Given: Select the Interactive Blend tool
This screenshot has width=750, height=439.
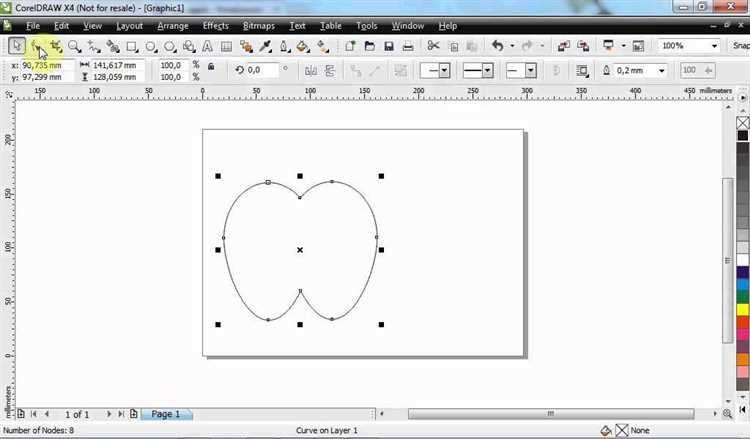Looking at the screenshot, I should click(x=246, y=46).
